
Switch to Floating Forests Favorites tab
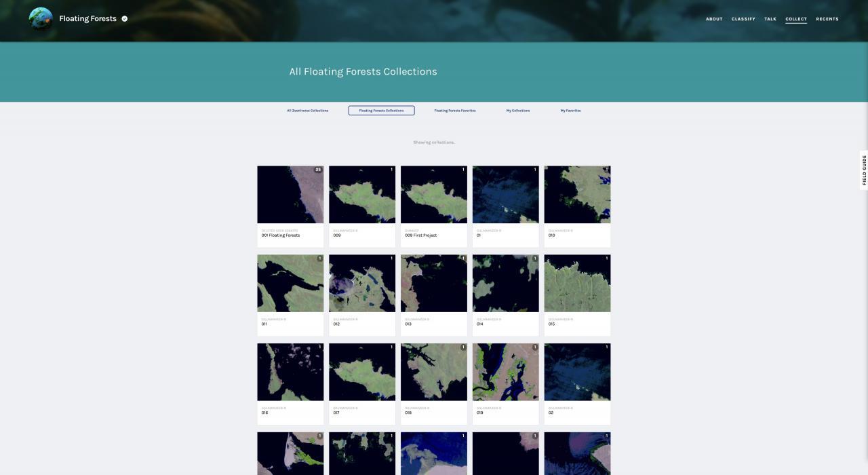tap(455, 111)
